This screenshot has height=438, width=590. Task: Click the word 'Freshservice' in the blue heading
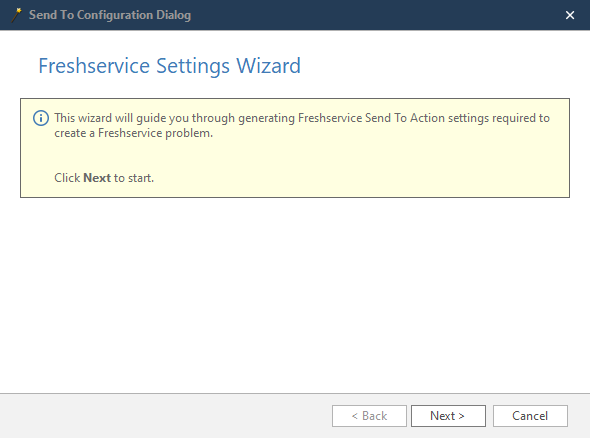point(94,66)
